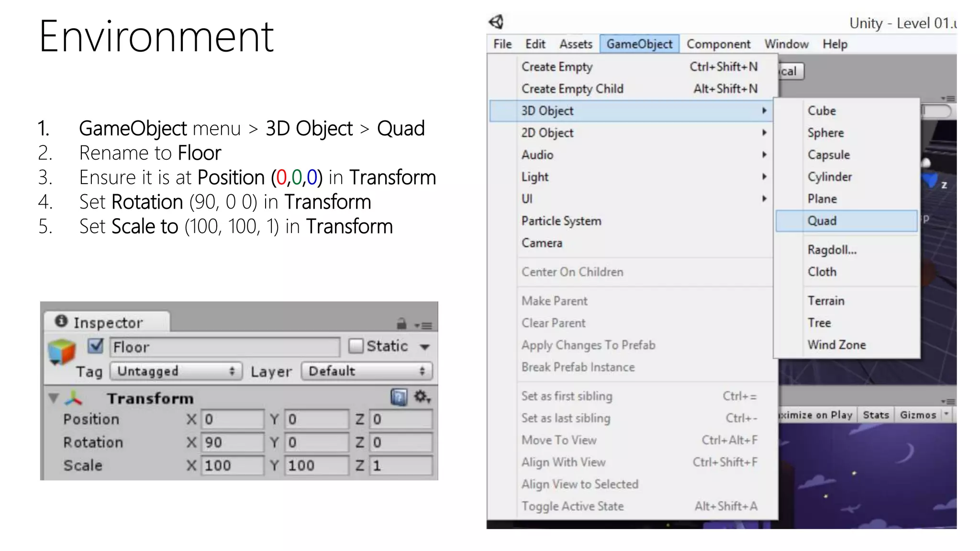This screenshot has width=980, height=551.
Task: Toggle the Floor active checkbox
Action: point(95,346)
